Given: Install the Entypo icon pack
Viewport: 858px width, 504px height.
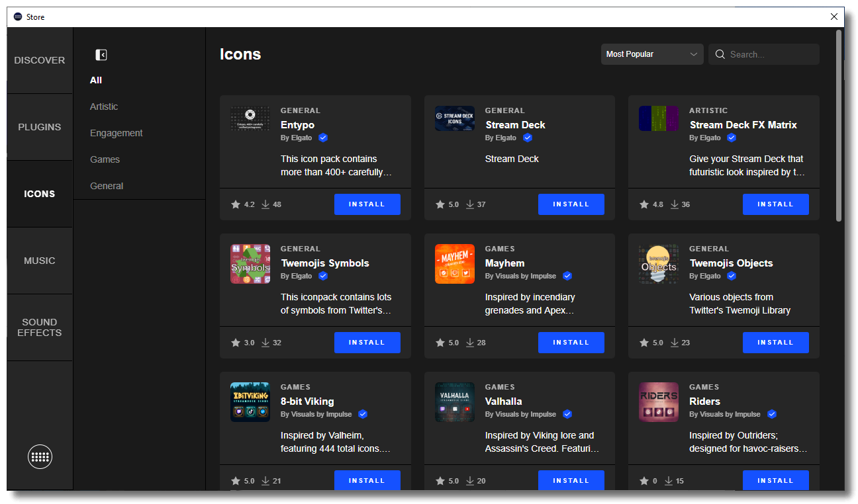Looking at the screenshot, I should 367,204.
